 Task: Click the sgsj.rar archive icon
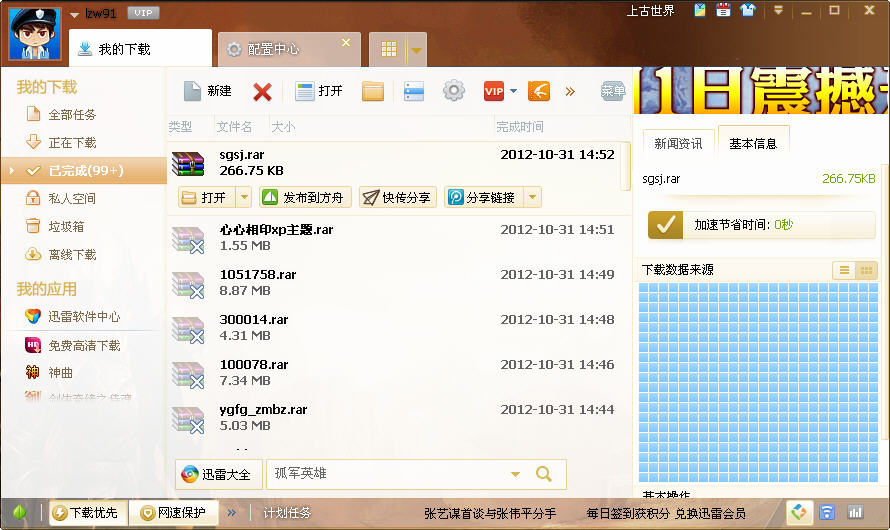188,163
